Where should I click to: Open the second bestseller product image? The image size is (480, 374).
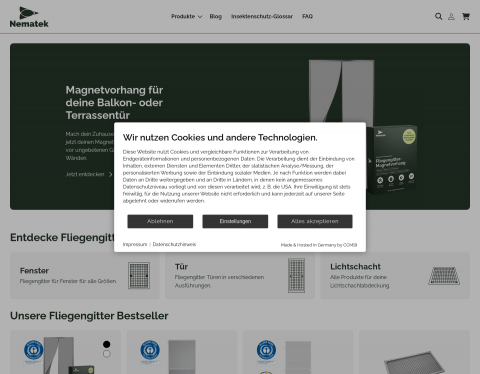[182, 357]
